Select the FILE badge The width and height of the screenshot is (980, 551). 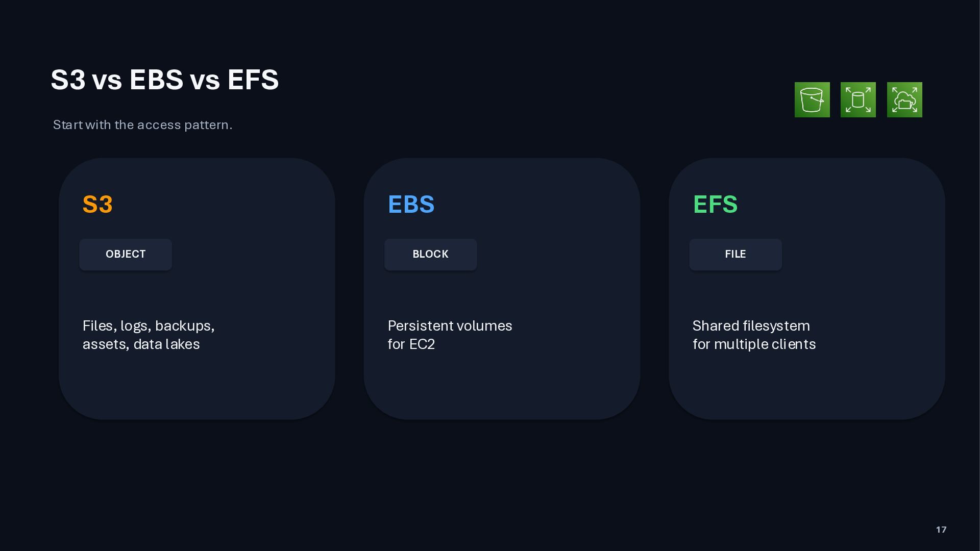point(736,254)
